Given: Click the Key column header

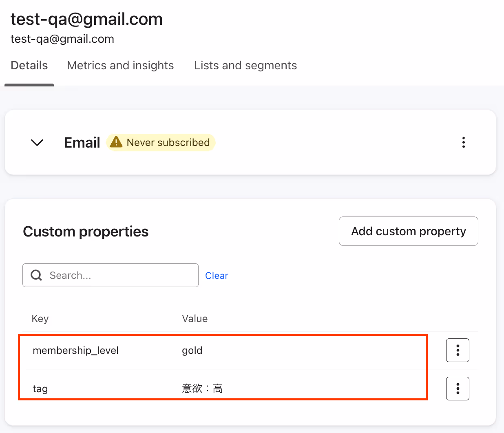Looking at the screenshot, I should point(40,318).
